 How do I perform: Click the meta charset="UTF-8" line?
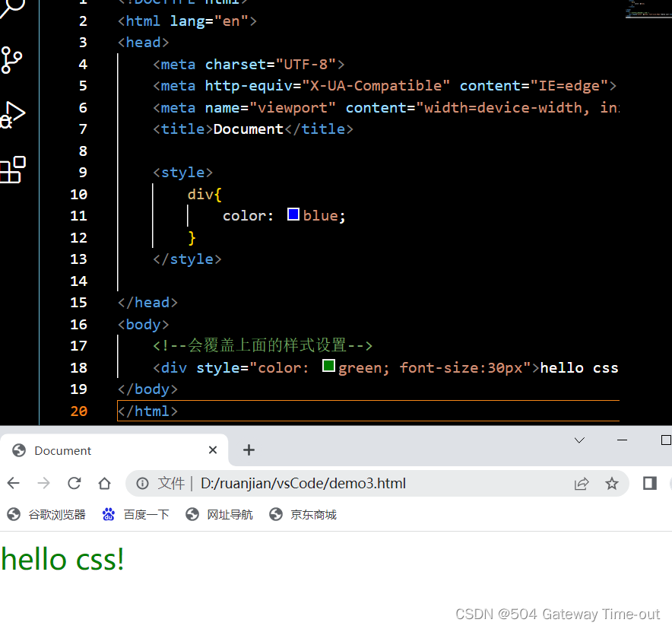[249, 64]
